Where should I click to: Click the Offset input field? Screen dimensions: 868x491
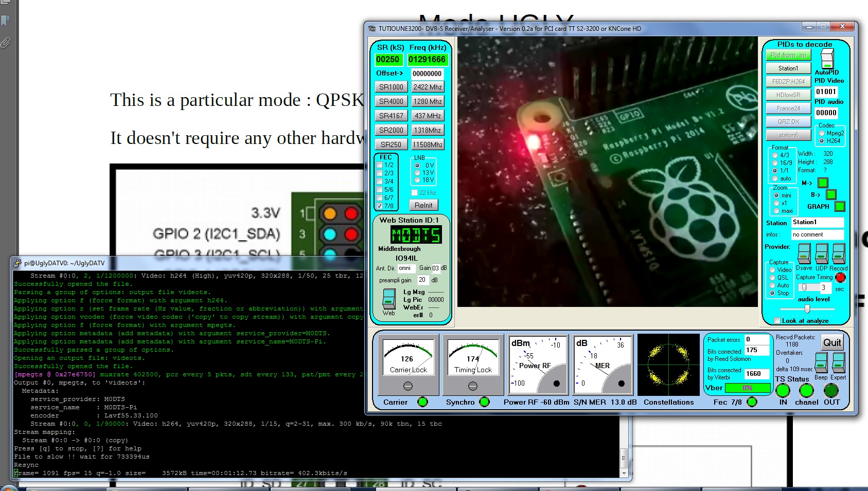(427, 74)
